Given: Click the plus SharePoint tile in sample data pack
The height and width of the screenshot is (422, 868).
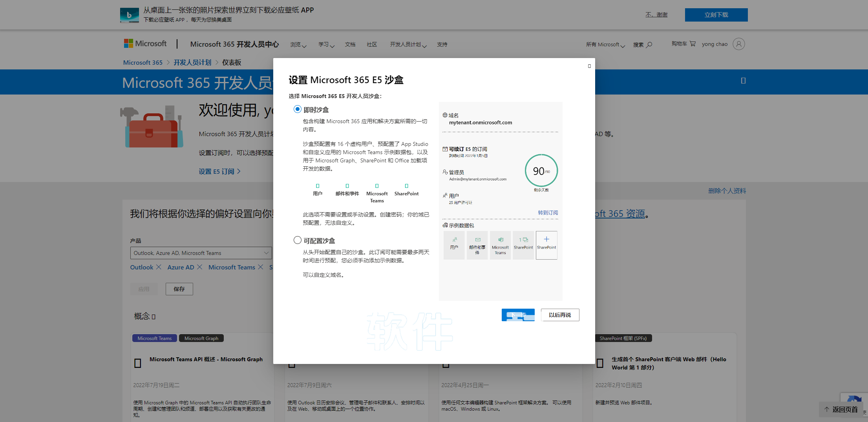Looking at the screenshot, I should (546, 245).
